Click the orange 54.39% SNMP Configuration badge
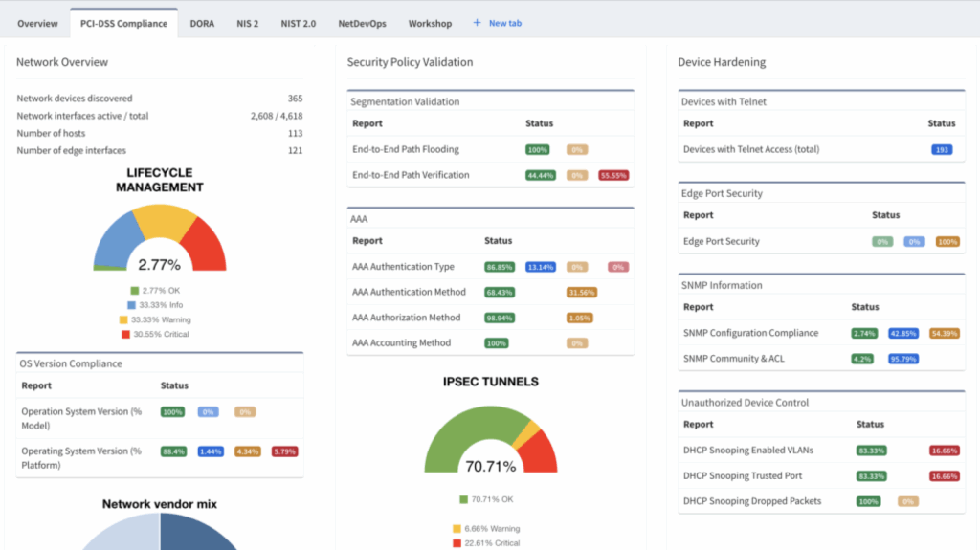This screenshot has width=980, height=550. pyautogui.click(x=945, y=334)
